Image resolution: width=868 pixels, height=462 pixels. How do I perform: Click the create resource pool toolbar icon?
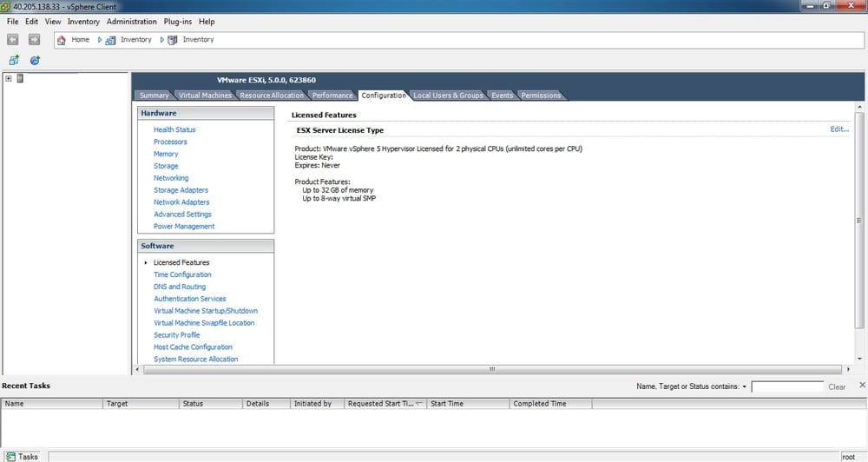35,60
